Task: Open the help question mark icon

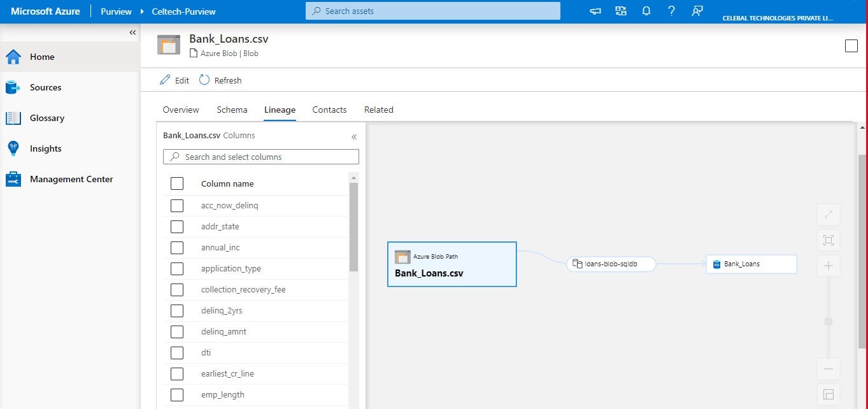Action: [671, 11]
